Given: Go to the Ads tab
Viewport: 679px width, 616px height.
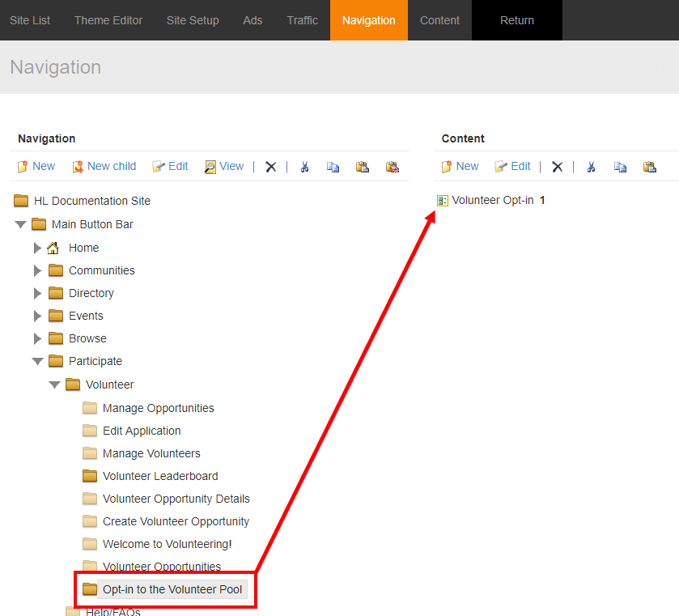Looking at the screenshot, I should [253, 20].
